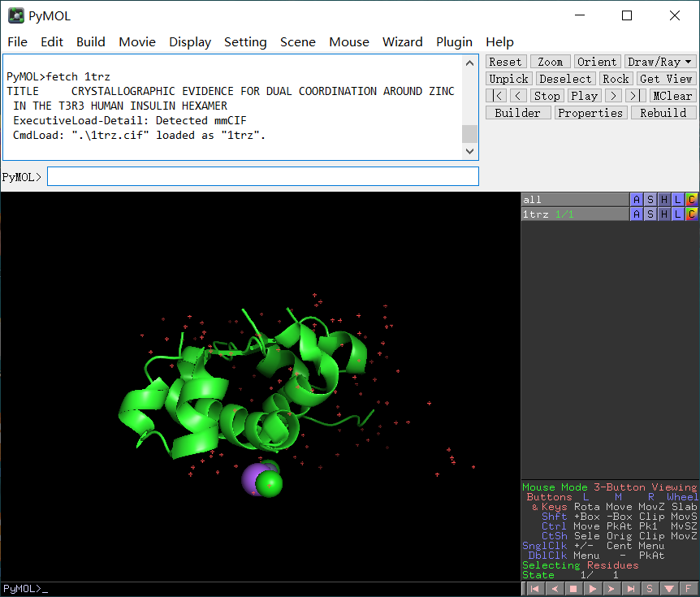The height and width of the screenshot is (597, 700).
Task: Toggle visibility of 'all' entry
Action: [575, 200]
